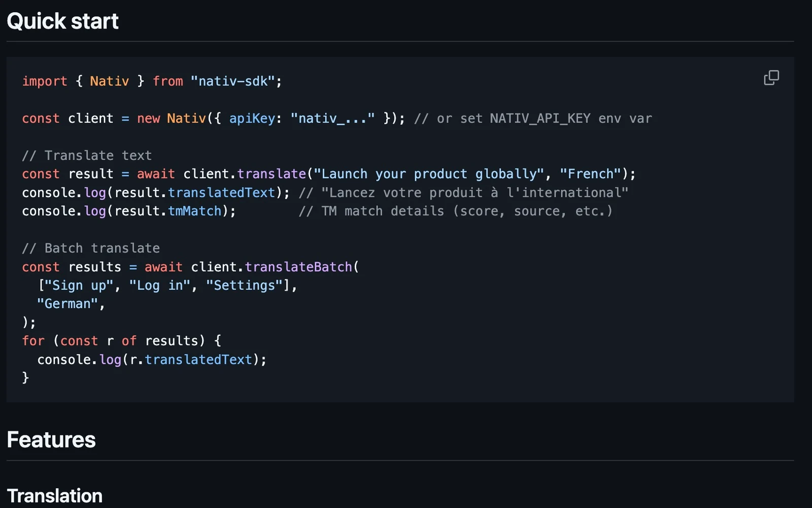812x508 pixels.
Task: Click the "Lancez votre produit à l'international" comment
Action: pos(464,193)
